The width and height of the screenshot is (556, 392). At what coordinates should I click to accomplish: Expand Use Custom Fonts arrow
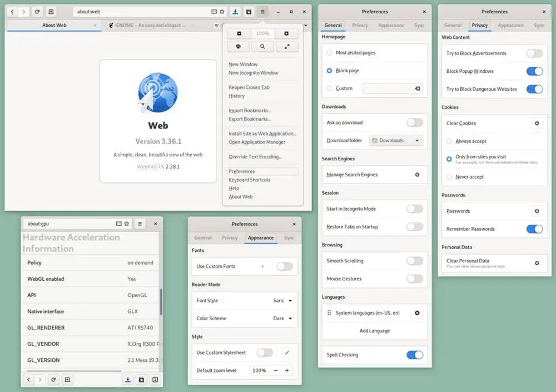[262, 266]
